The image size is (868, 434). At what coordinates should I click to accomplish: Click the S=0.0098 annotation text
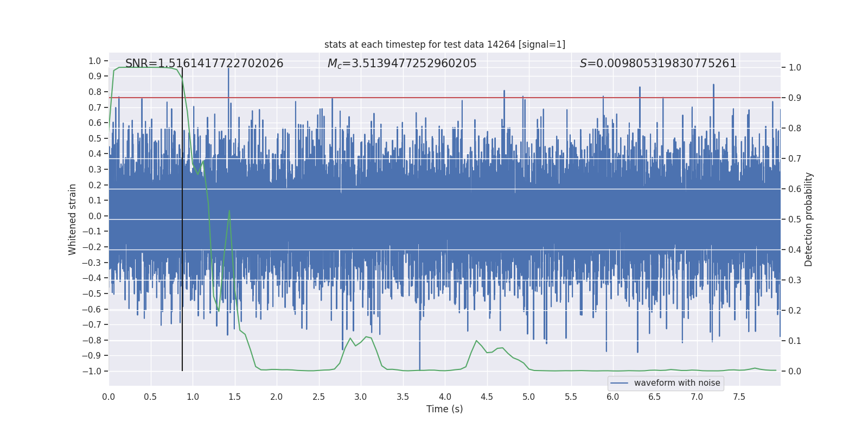pyautogui.click(x=658, y=63)
